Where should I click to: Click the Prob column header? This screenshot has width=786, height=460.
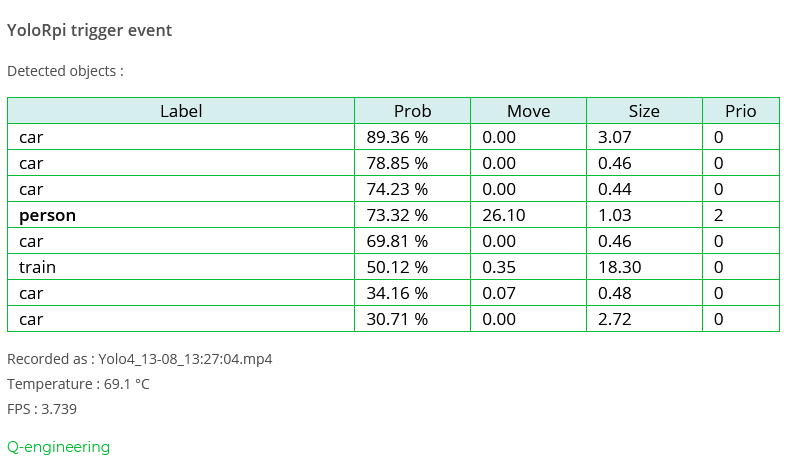tap(412, 111)
